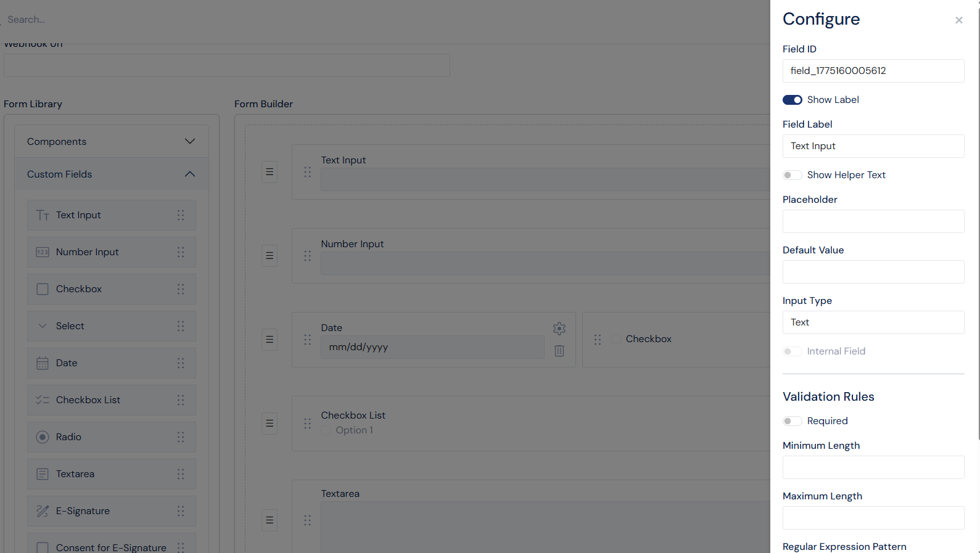Select the E-Signature pen icon

42,510
